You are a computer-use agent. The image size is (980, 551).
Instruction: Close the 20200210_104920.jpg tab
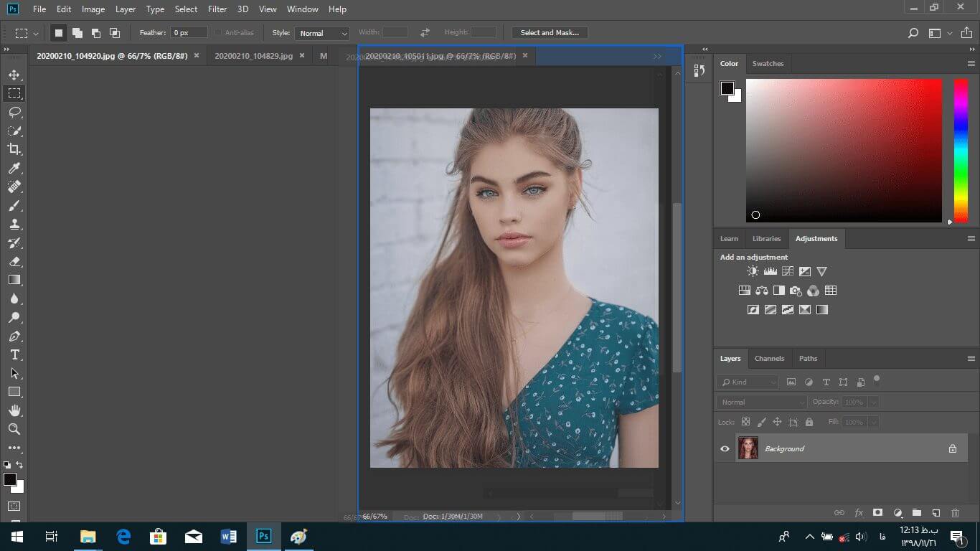tap(197, 55)
